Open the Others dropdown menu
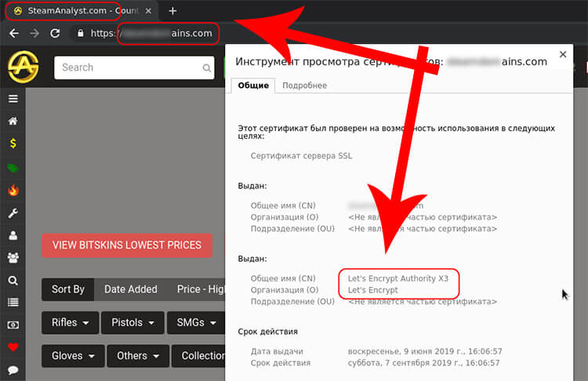Viewport: 588px width, 381px height. point(138,355)
